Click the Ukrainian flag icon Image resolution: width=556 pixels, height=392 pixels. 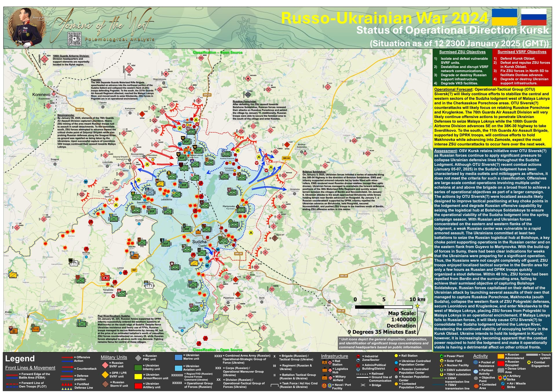click(x=504, y=17)
